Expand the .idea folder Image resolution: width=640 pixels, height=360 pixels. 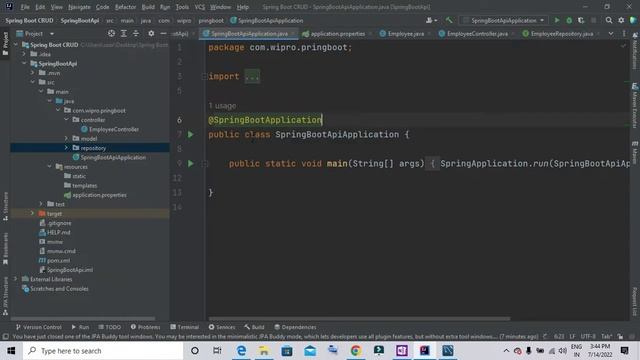click(24, 54)
